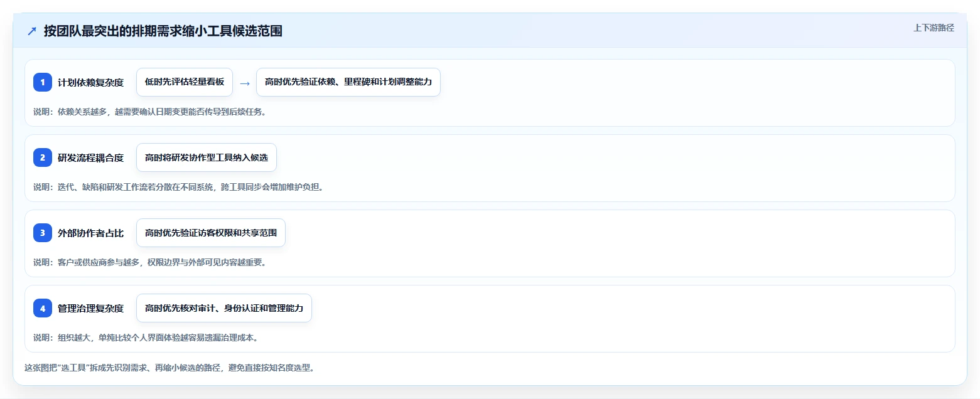This screenshot has height=399, width=980.
Task: Click the 高时优先验证依赖、里程碑和计划调整能力 chip
Action: pos(348,82)
